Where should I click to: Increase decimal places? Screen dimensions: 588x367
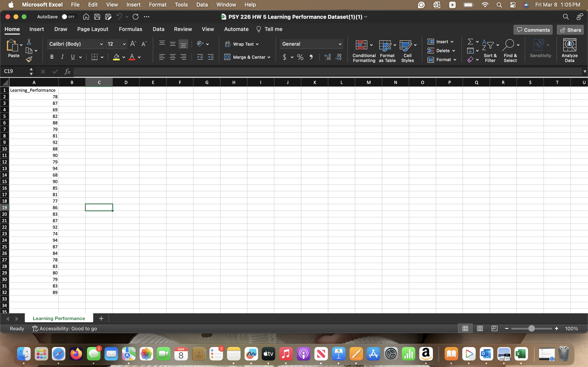[327, 57]
